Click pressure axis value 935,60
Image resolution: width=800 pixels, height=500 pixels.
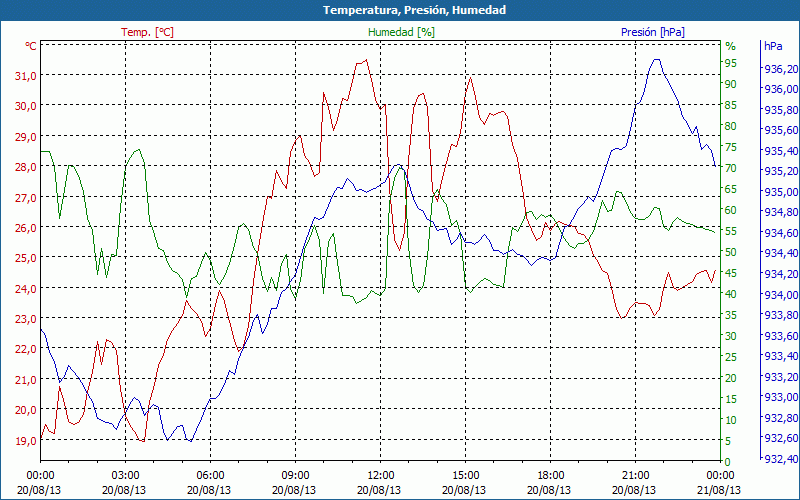click(781, 131)
